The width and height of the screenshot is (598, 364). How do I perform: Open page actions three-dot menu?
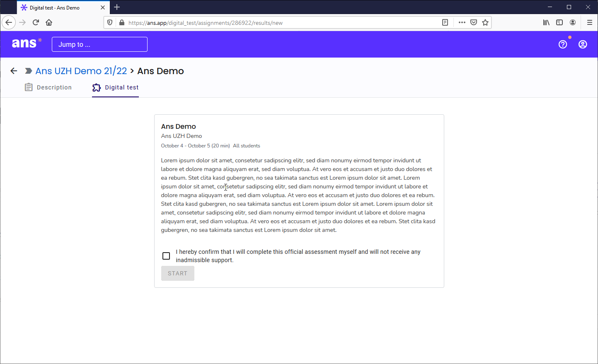tap(462, 22)
